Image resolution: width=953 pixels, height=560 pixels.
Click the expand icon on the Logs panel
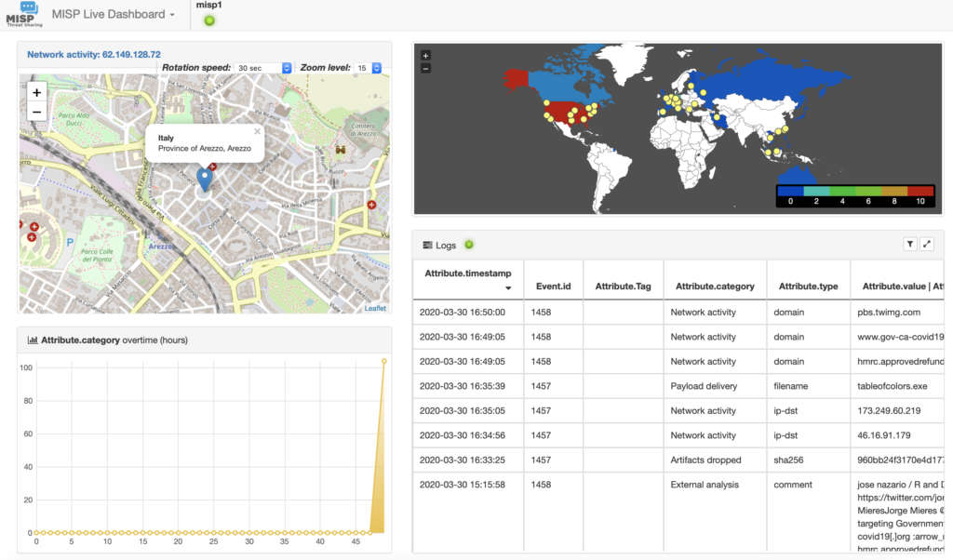tap(927, 244)
